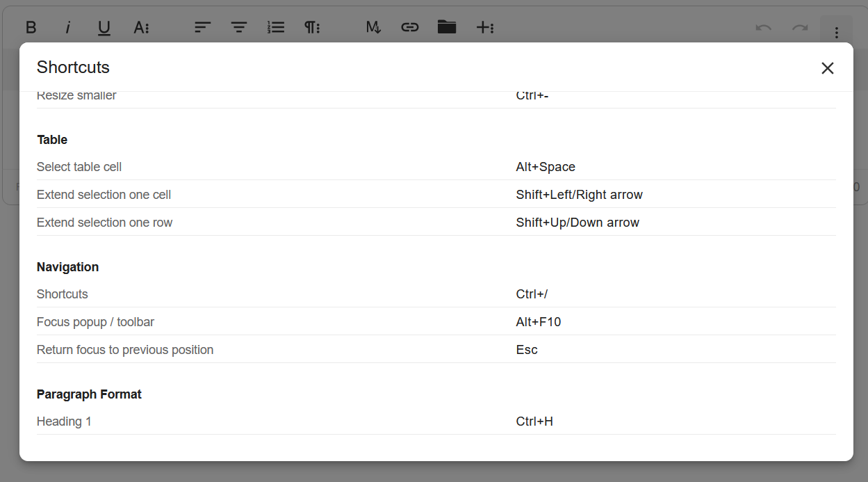Expand the More Paragraph options
Viewport: 868px width, 482px height.
click(312, 28)
